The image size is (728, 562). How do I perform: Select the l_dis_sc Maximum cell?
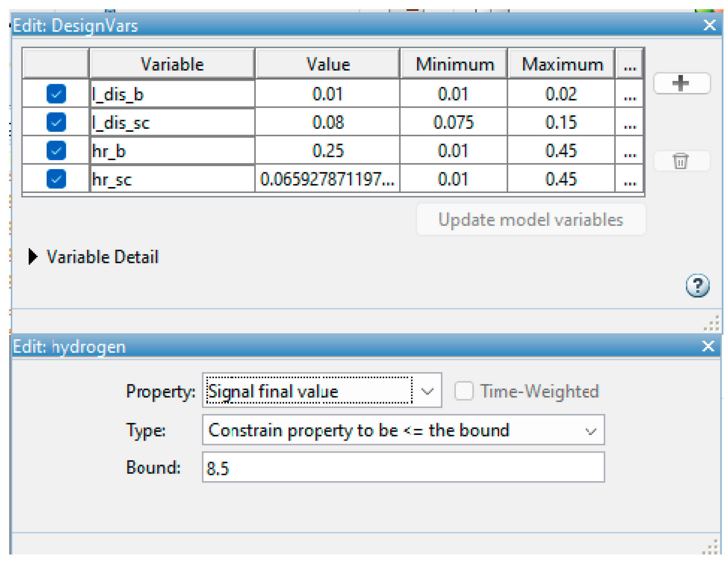pos(561,122)
